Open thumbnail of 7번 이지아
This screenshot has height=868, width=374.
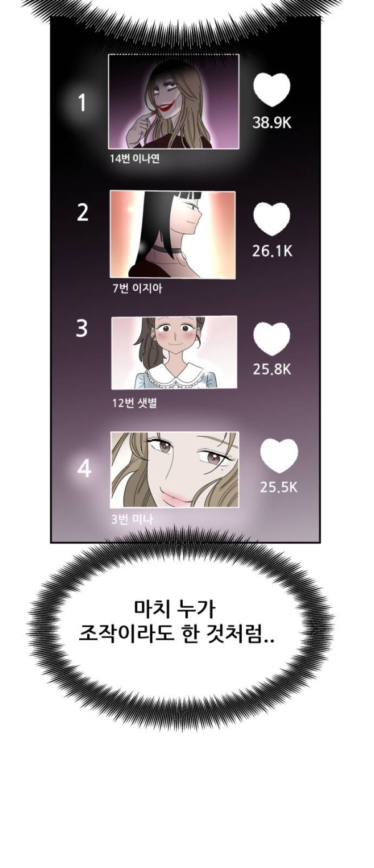(173, 235)
